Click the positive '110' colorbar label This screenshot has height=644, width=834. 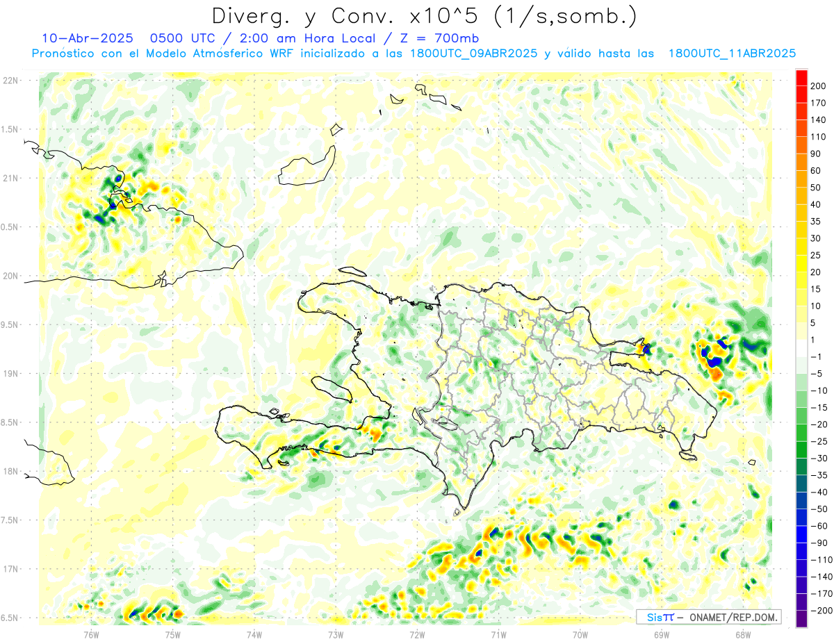tap(819, 137)
